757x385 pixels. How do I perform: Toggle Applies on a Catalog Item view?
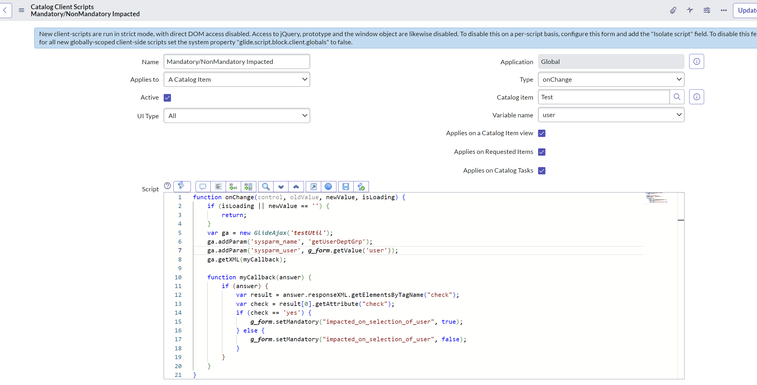pos(542,133)
